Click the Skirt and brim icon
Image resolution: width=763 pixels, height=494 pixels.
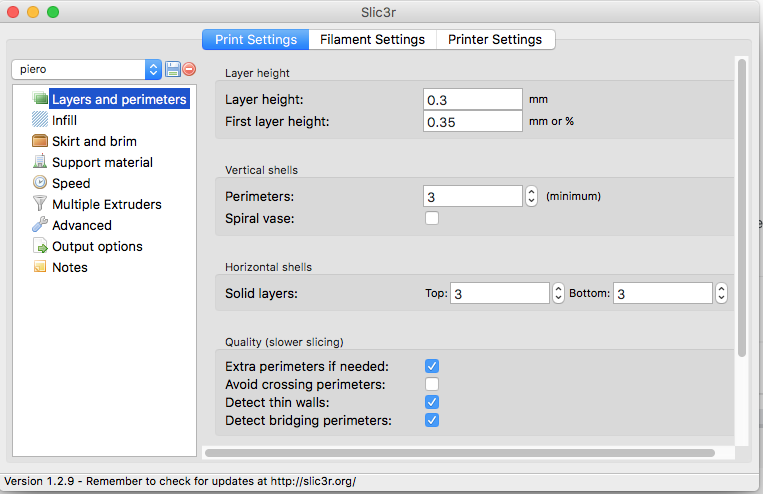40,141
